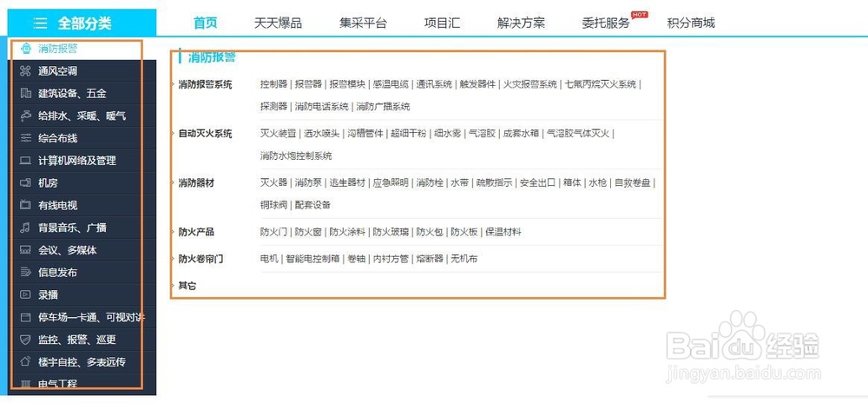Go to the 集采平台 tab

point(363,23)
